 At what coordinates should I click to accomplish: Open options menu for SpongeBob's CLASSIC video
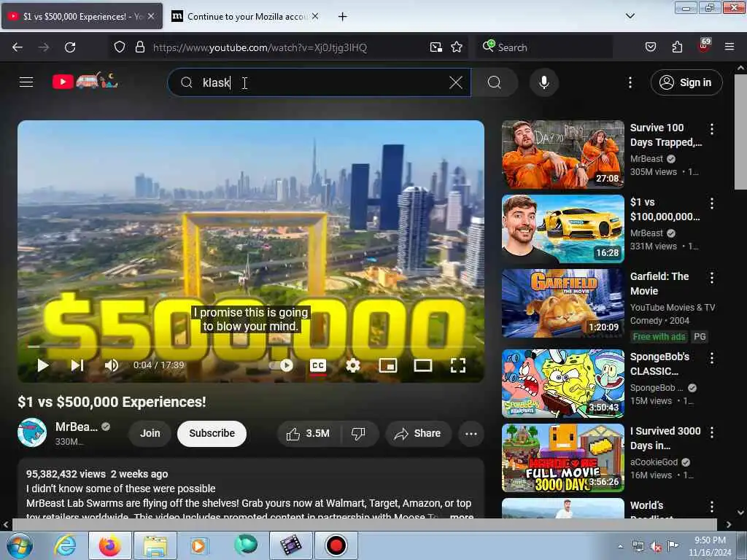pos(712,358)
